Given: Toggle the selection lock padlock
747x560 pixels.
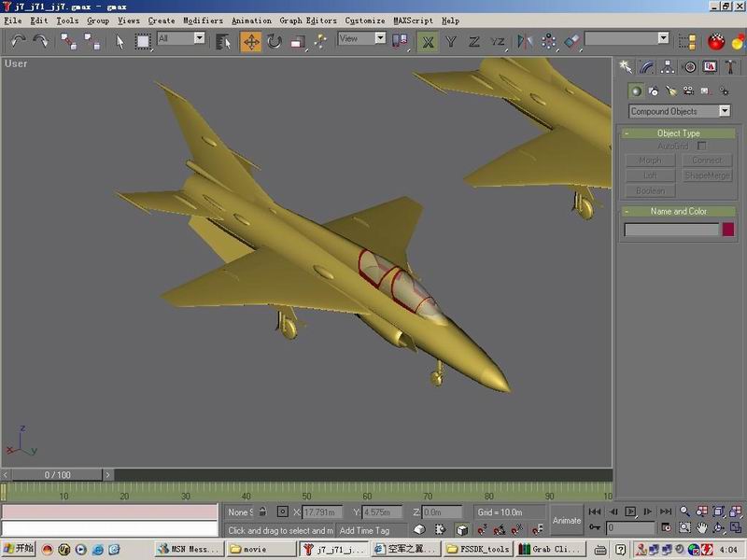Looking at the screenshot, I should [262, 511].
